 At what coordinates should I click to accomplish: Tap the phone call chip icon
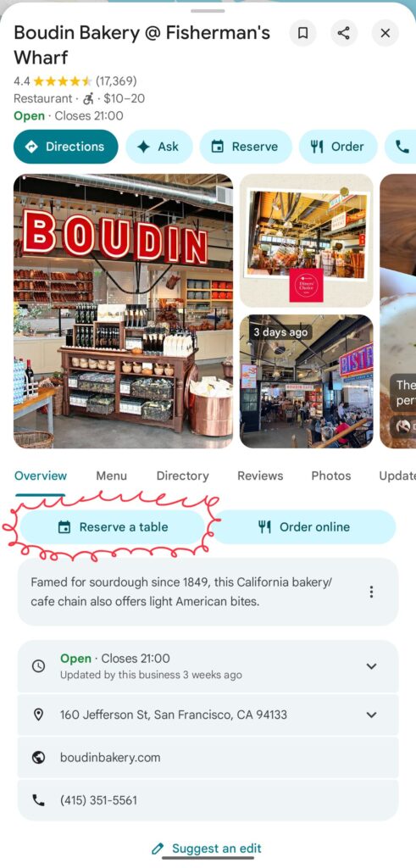(402, 147)
